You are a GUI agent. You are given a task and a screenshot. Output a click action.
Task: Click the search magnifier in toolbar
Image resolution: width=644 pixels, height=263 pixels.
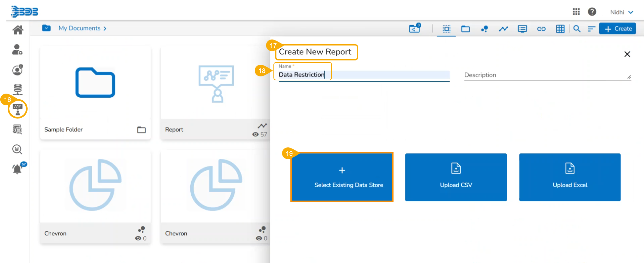(x=577, y=29)
